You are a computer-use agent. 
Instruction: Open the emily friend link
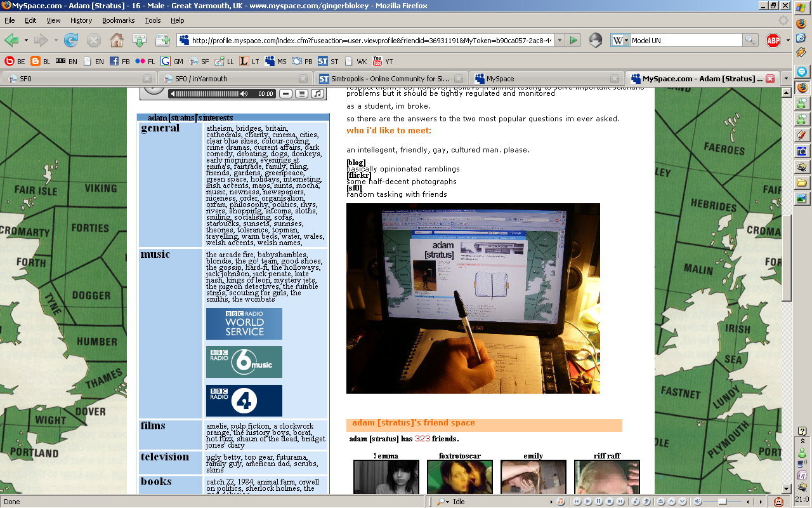tap(534, 455)
